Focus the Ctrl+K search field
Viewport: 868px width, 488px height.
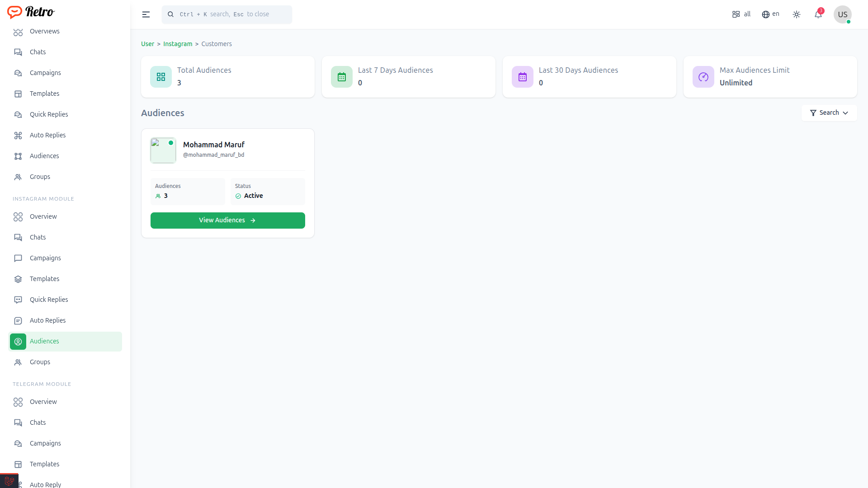[227, 14]
